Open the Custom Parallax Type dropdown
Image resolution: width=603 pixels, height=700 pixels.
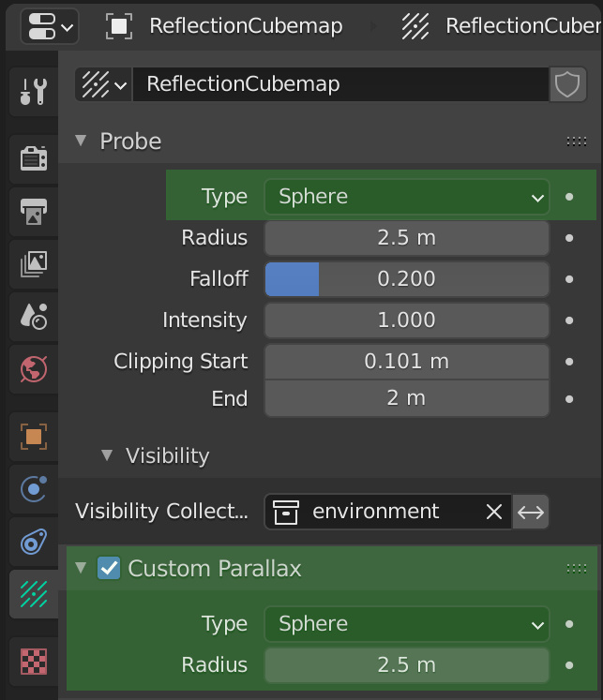[406, 624]
